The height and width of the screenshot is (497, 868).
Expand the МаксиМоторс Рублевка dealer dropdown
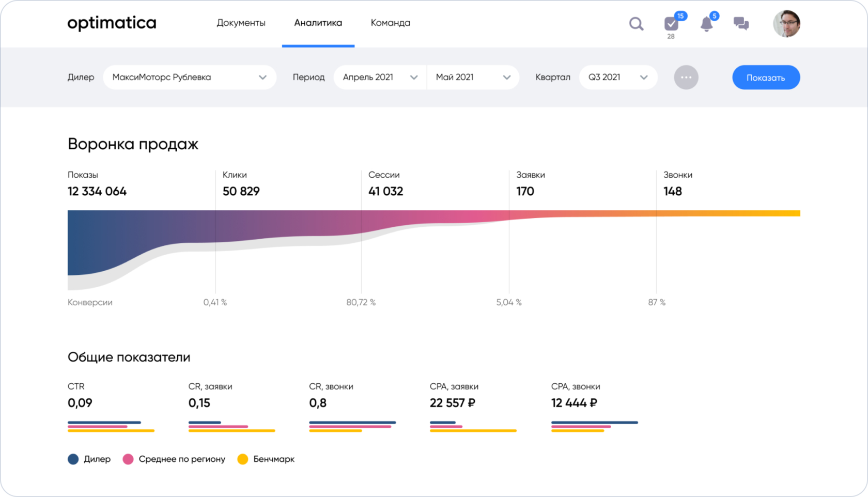(190, 77)
